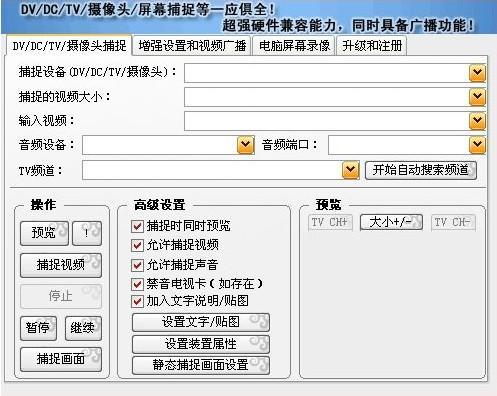Open the 音频端口 dropdown arrow

477,145
